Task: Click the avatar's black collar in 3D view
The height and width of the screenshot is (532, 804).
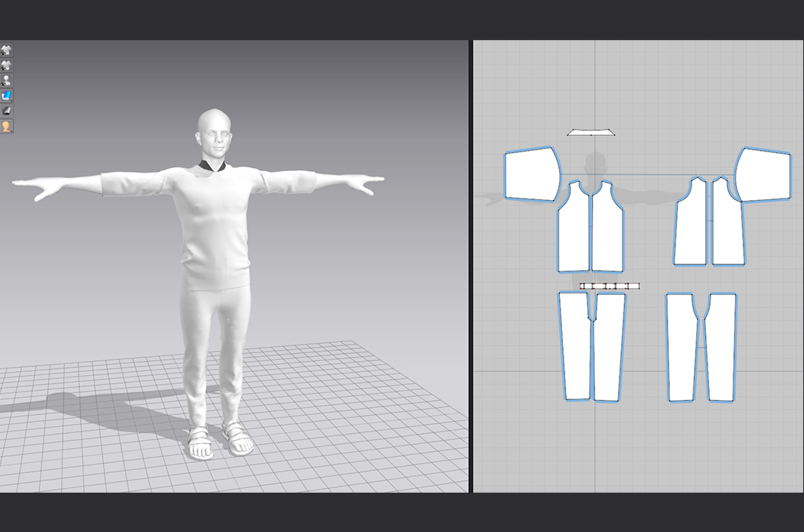Action: 214,166
